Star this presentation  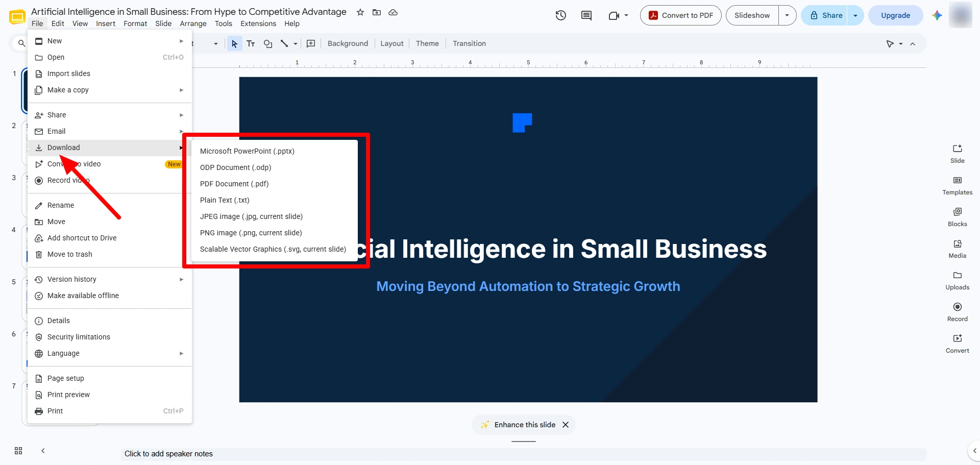point(360,12)
